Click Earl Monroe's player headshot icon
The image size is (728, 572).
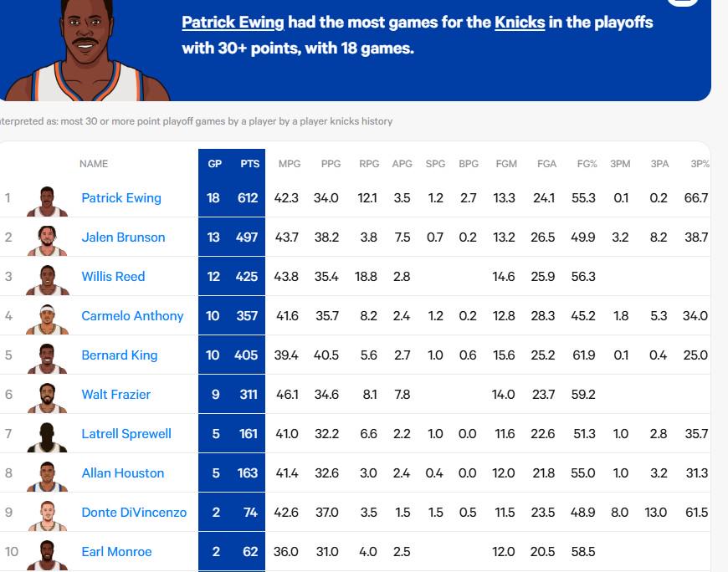click(48, 555)
